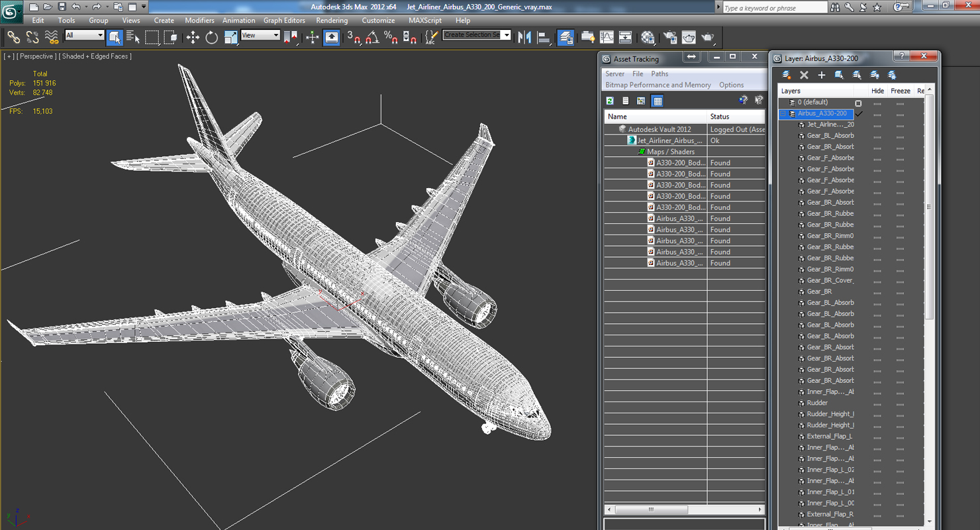Click the Unlink Selection tool
This screenshot has height=530, width=980.
(32, 37)
